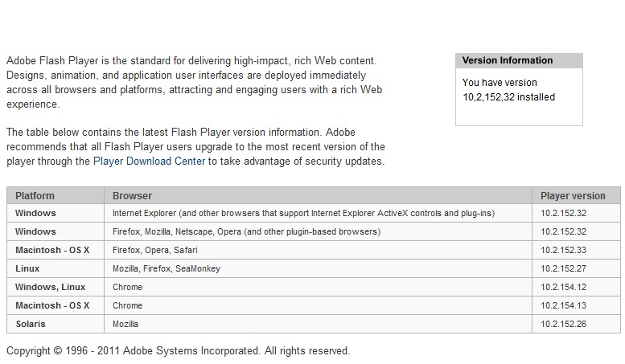The image size is (625, 364).
Task: Click the installed version 10,2,152,32 text
Action: click(x=508, y=97)
